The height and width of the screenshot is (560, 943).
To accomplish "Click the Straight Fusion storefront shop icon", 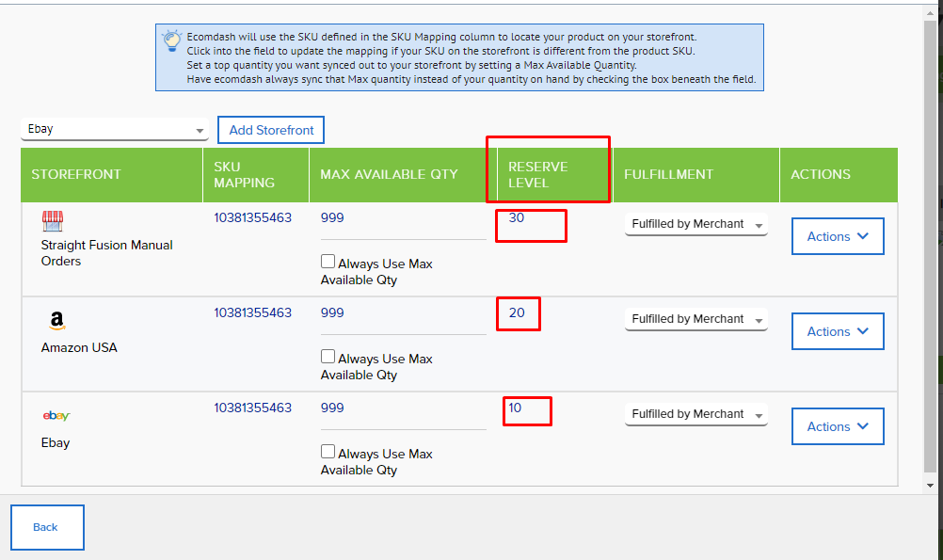I will click(53, 221).
